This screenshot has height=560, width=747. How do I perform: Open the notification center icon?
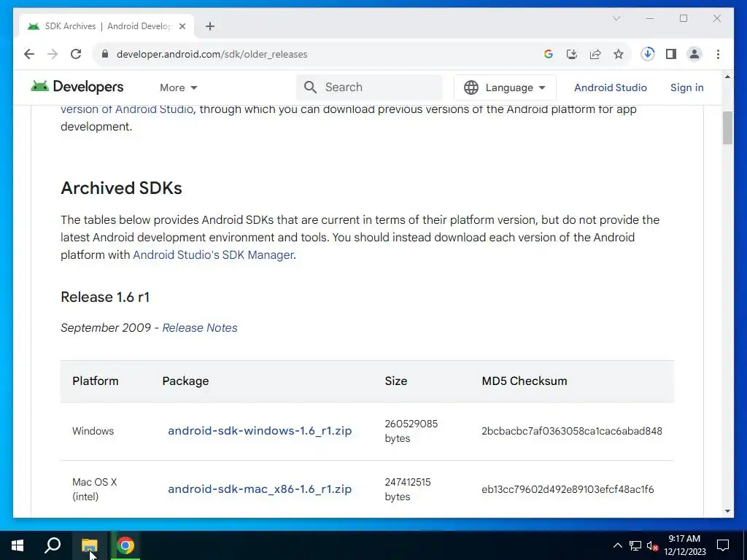(723, 545)
